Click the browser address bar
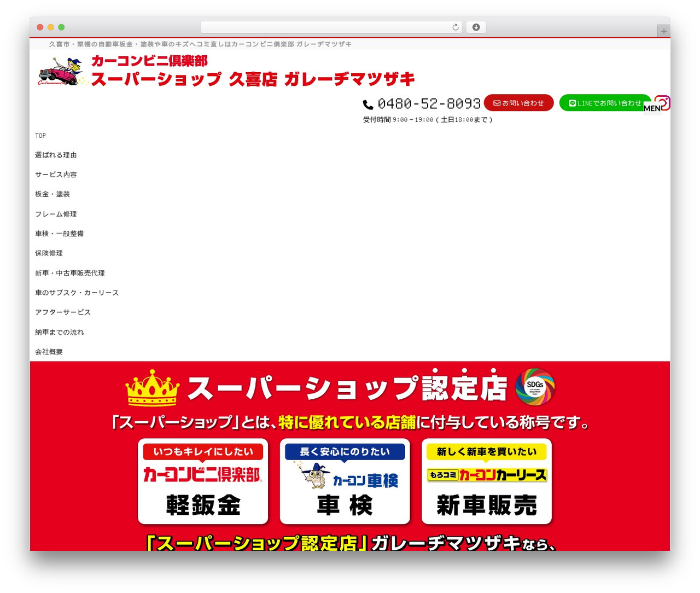The width and height of the screenshot is (700, 593). (331, 27)
